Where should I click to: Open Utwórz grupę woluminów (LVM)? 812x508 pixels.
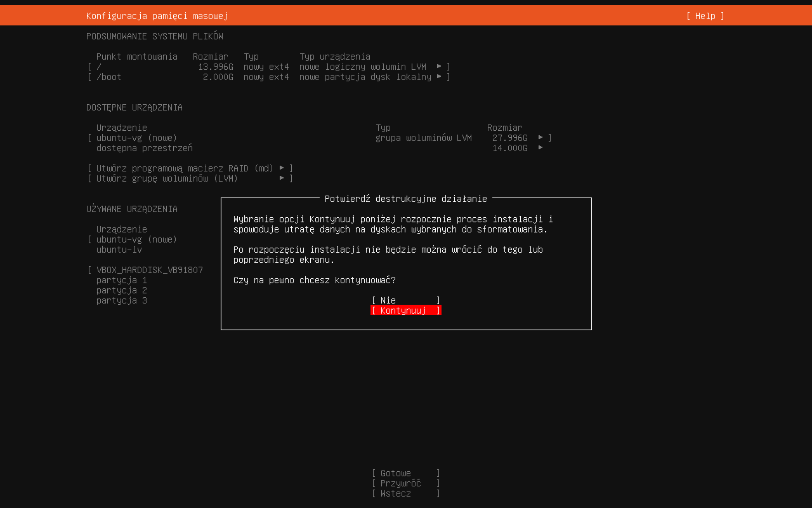tap(190, 178)
